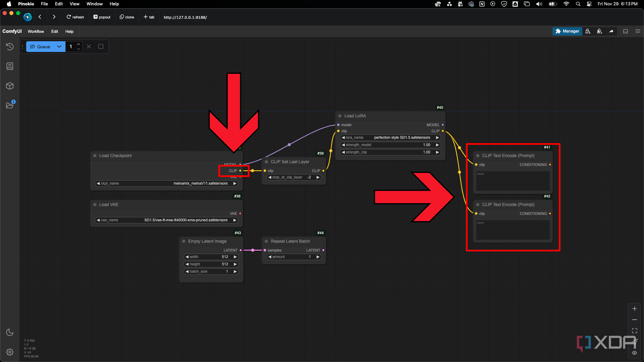644x362 pixels.
Task: Open the macOS File menu
Action: (x=44, y=4)
